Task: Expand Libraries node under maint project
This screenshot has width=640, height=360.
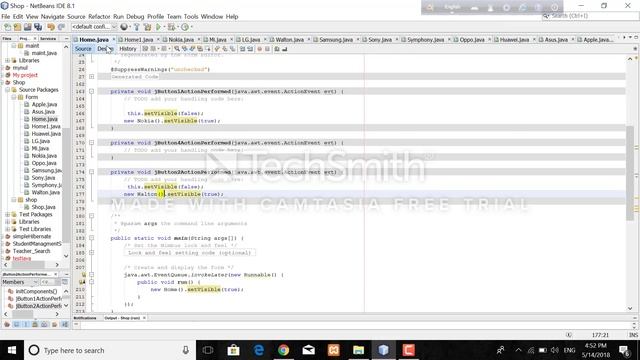Action: point(7,60)
